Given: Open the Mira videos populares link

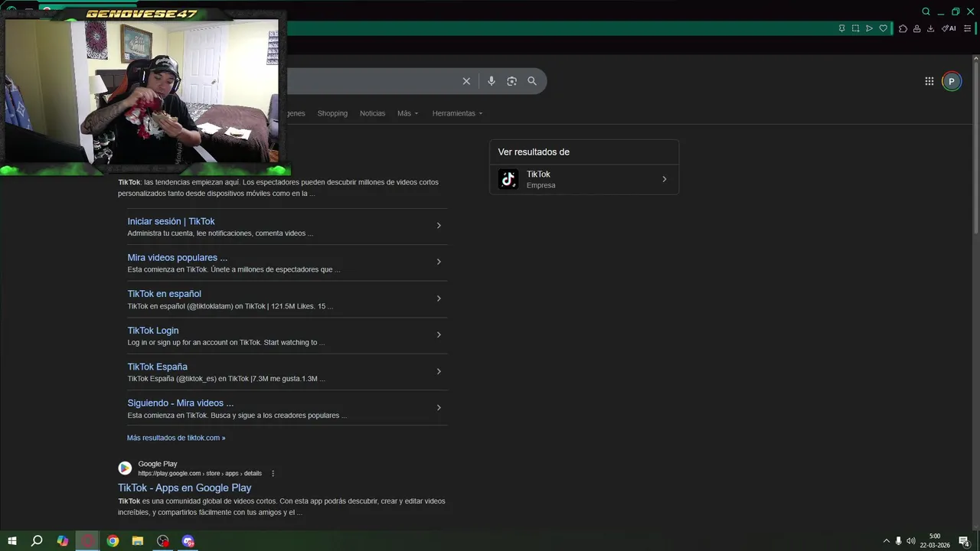Looking at the screenshot, I should pyautogui.click(x=178, y=258).
